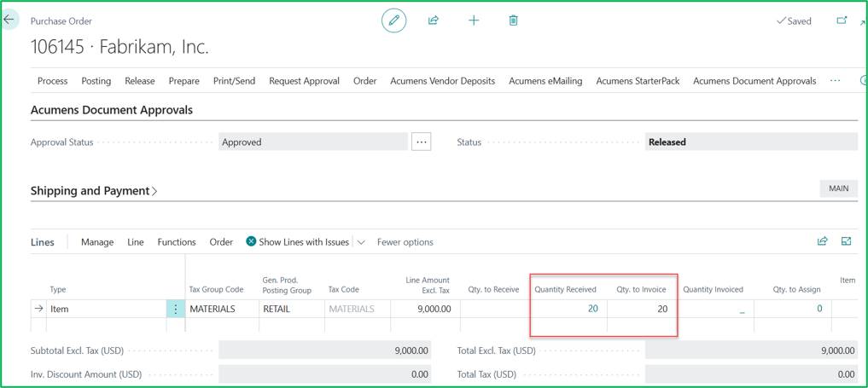Click the Quantity Received column header
Viewport: 868px width, 388px height.
(566, 290)
